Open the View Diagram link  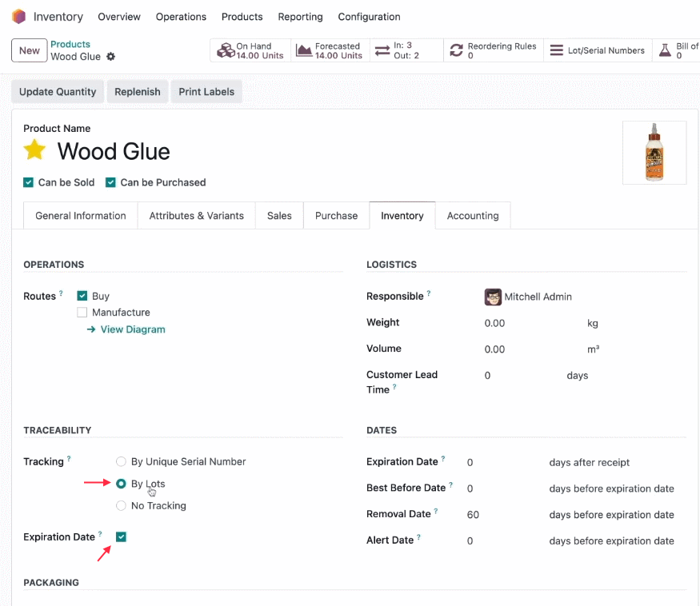coord(133,329)
